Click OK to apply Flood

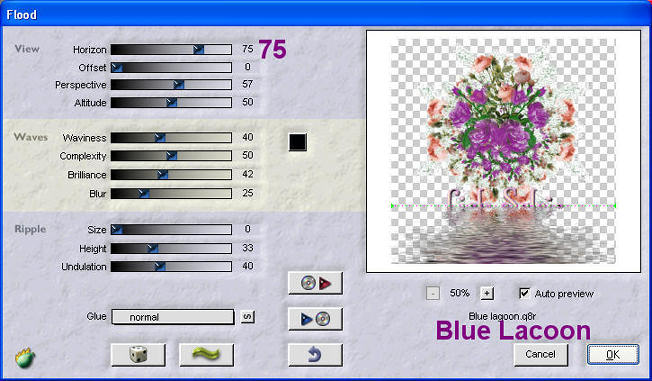613,354
